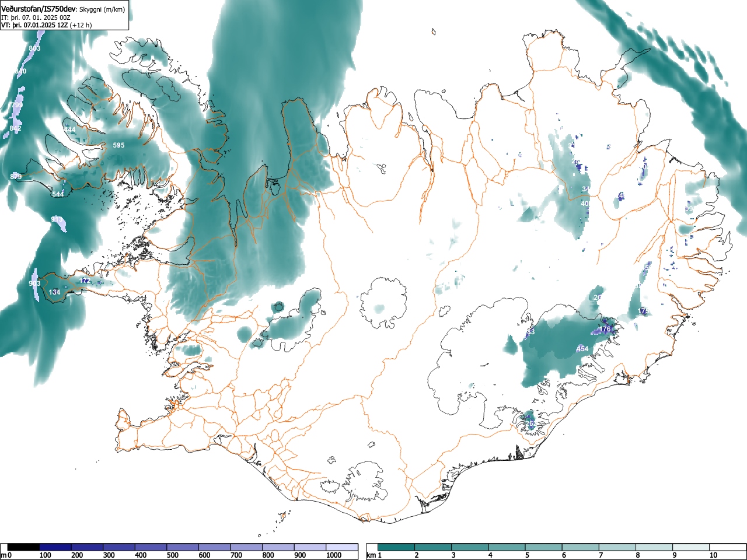Select the VT þri. 07.01.2025 12Z line

34,25
